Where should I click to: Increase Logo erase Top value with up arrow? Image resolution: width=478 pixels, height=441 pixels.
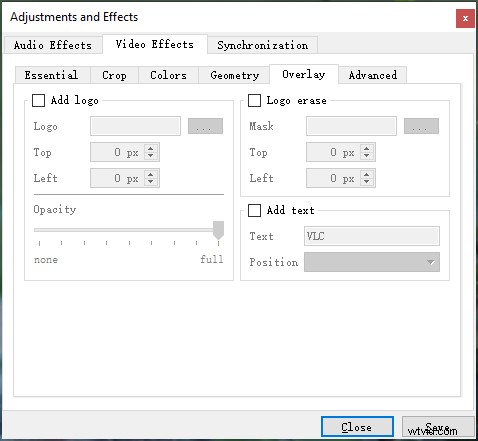click(367, 149)
